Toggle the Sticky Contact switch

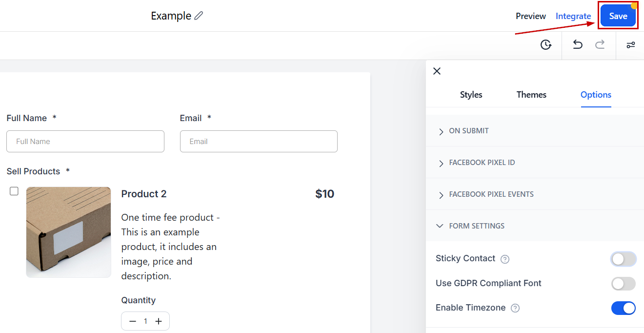pos(624,259)
